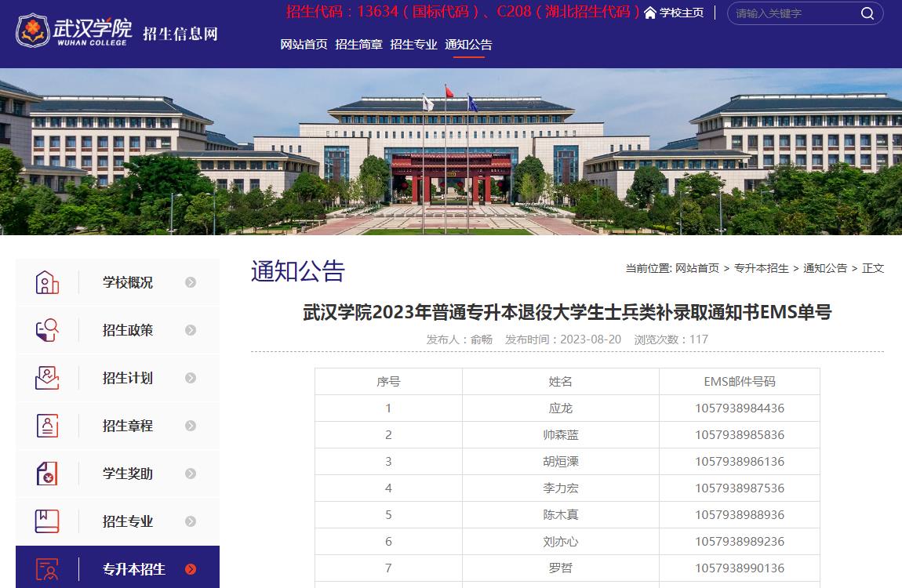Screen dimensions: 902x588
Task: Click the 招生政策 sidebar icon
Action: point(47,330)
